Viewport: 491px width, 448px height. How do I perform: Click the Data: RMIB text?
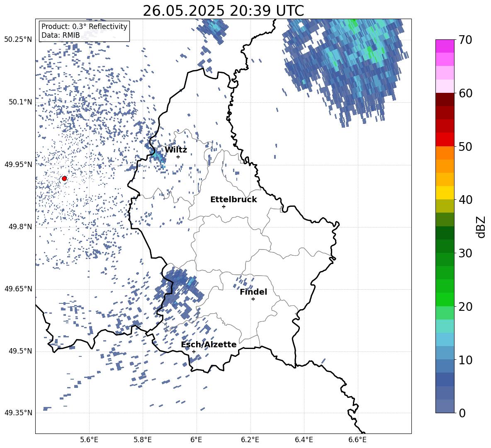(x=61, y=35)
